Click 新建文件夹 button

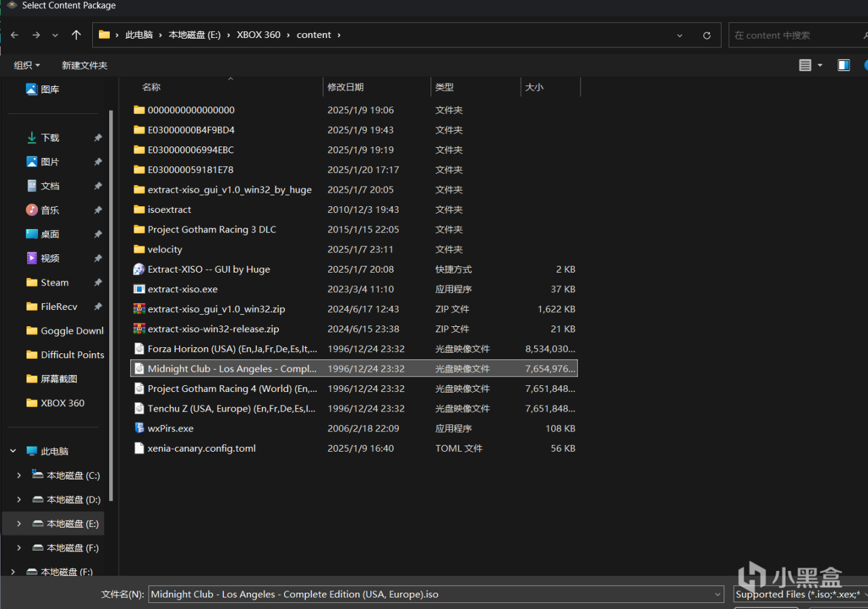85,65
